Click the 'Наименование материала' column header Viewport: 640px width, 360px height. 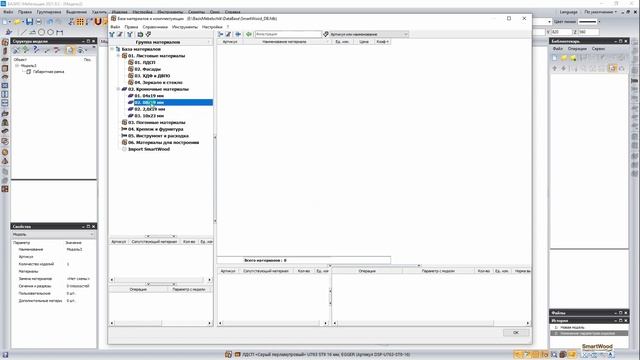pos(284,42)
